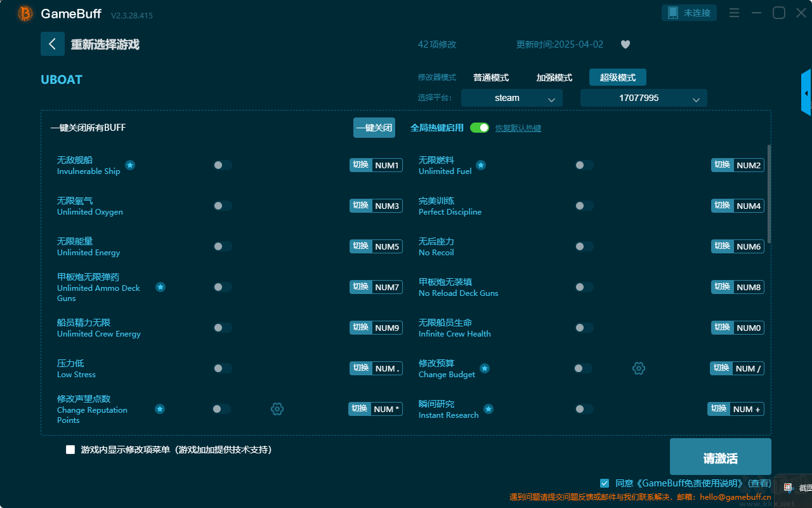Click the UBOAT game title
The image size is (812, 508).
tap(62, 80)
